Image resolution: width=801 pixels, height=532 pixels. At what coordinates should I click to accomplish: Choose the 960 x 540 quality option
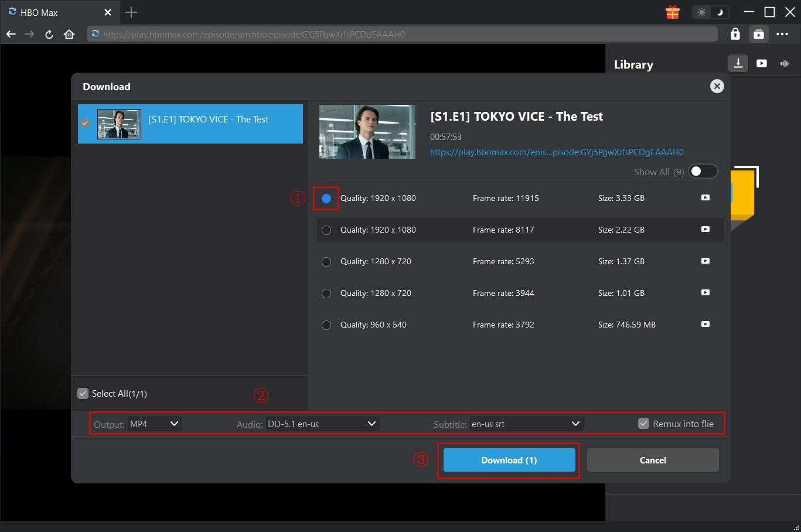(326, 325)
